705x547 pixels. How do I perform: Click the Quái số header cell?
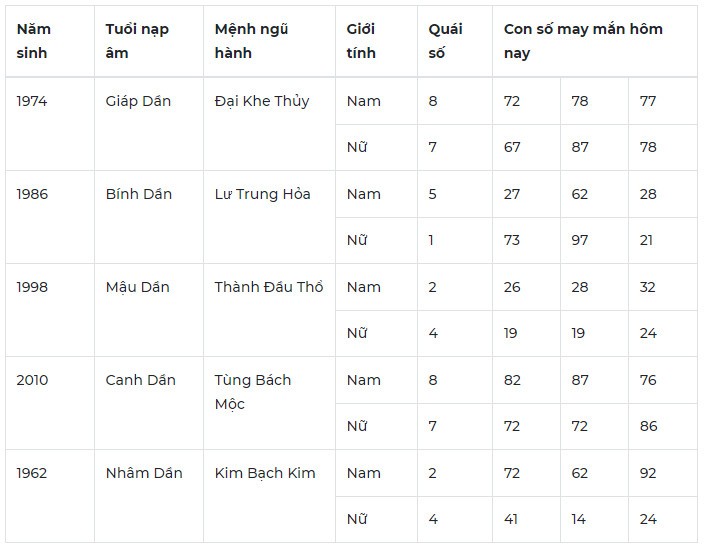click(455, 41)
